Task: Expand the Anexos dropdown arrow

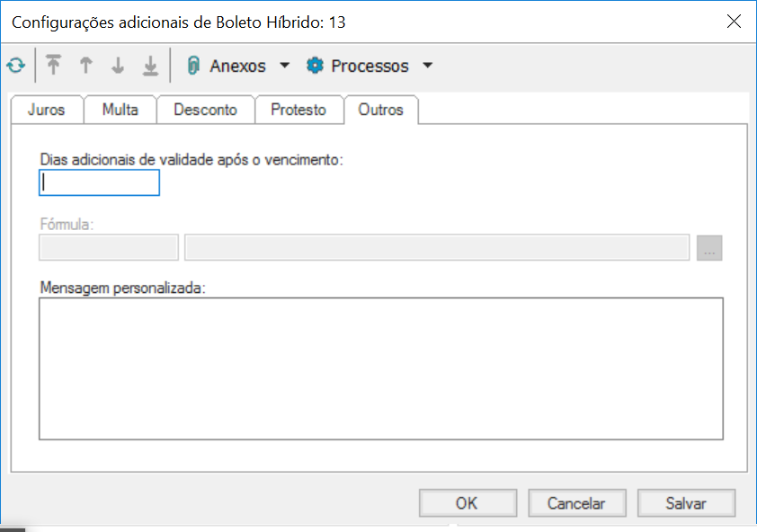Action: point(285,66)
